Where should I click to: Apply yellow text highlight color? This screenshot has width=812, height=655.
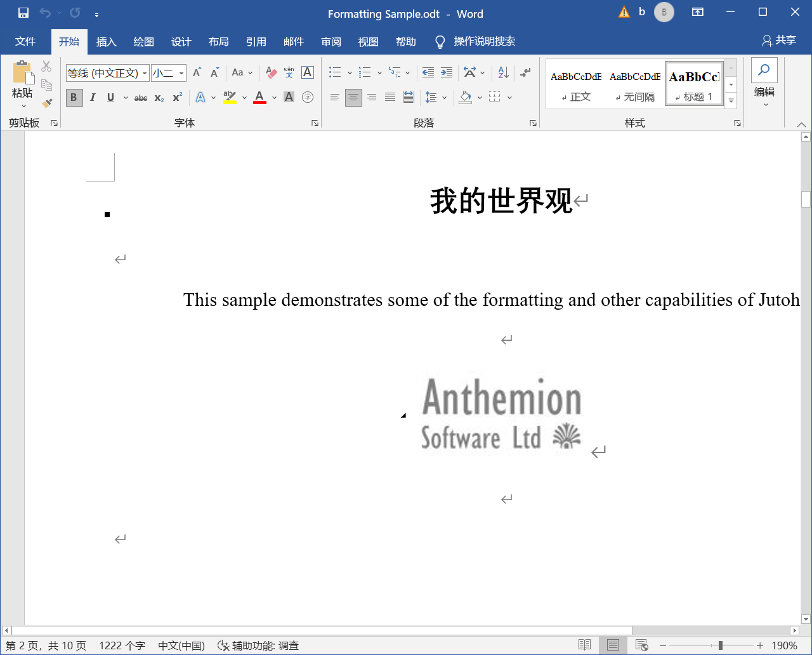(230, 97)
